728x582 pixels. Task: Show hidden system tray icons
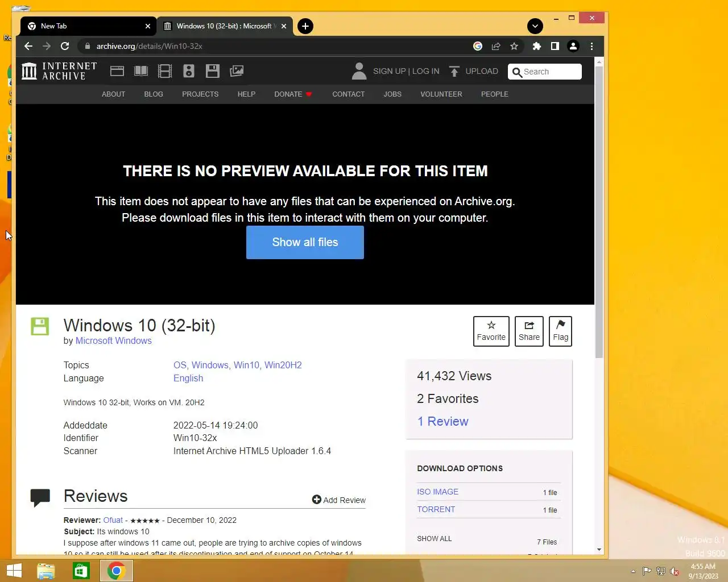pyautogui.click(x=633, y=571)
